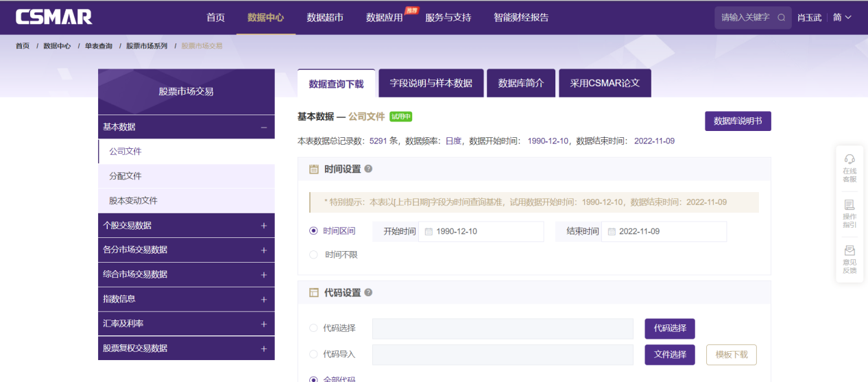Click the 数据库说明书 button
Viewport: 868px width, 382px height.
click(738, 121)
